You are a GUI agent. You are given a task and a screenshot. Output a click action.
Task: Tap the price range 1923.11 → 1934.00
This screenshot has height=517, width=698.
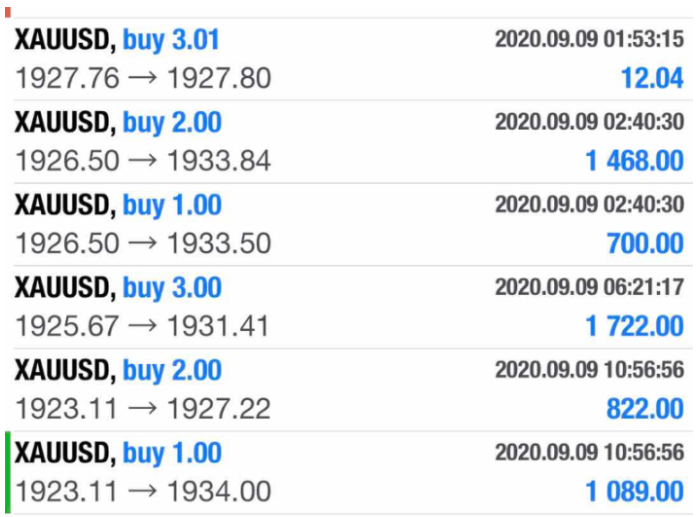pyautogui.click(x=144, y=491)
